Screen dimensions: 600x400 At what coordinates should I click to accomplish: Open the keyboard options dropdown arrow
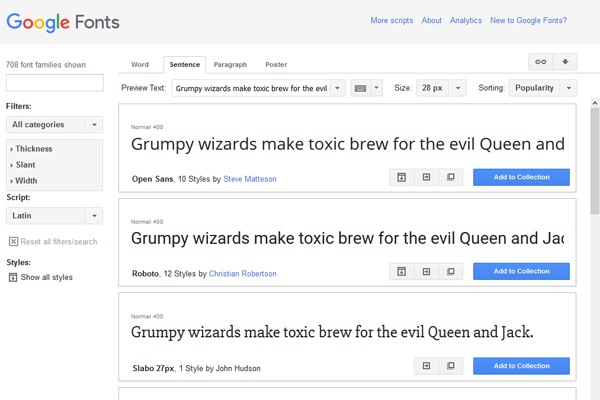click(377, 88)
